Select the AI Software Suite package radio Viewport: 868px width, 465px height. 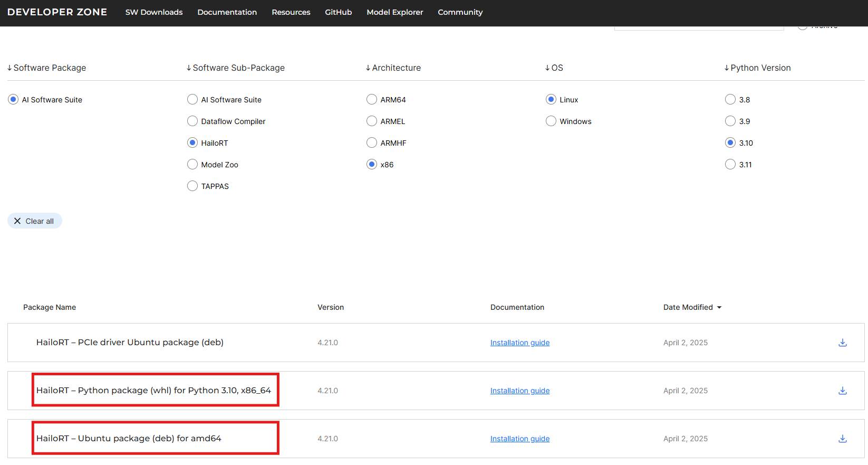coord(13,100)
